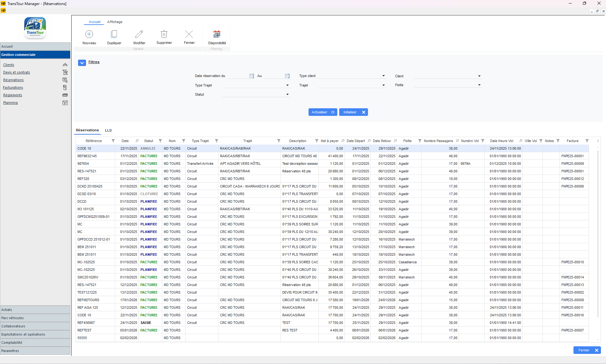Click the search icon on Date Départ column
Screen dimensions: 606x364
coord(369,141)
